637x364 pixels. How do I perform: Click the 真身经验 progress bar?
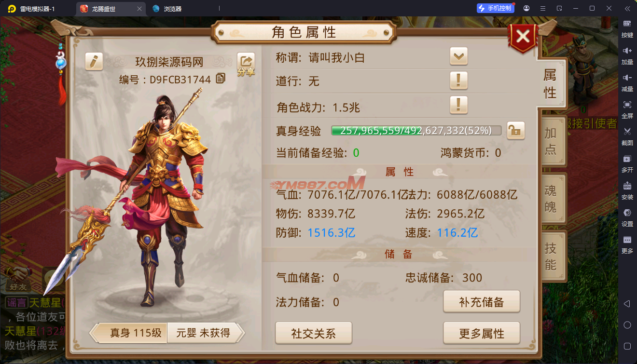pos(416,130)
